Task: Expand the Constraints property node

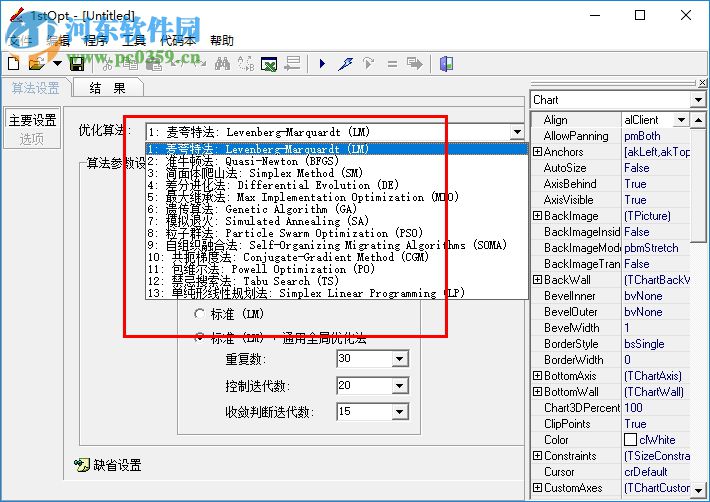Action: click(x=537, y=455)
